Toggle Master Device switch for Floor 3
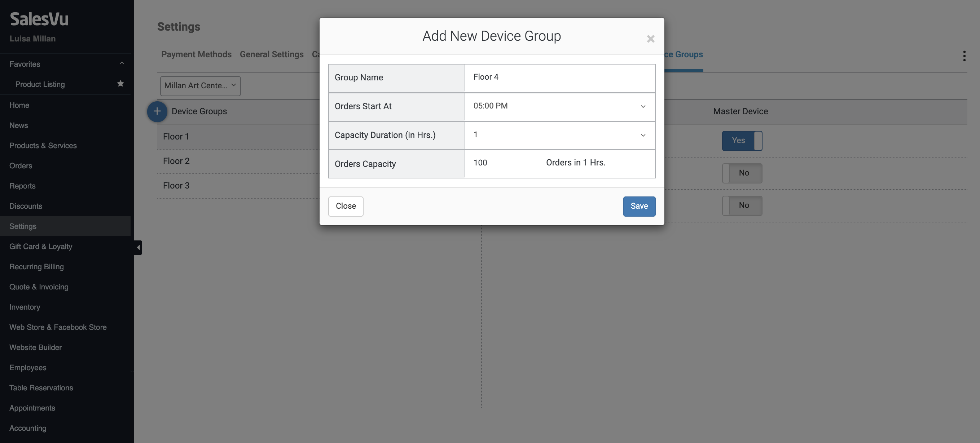980x443 pixels. pos(742,205)
